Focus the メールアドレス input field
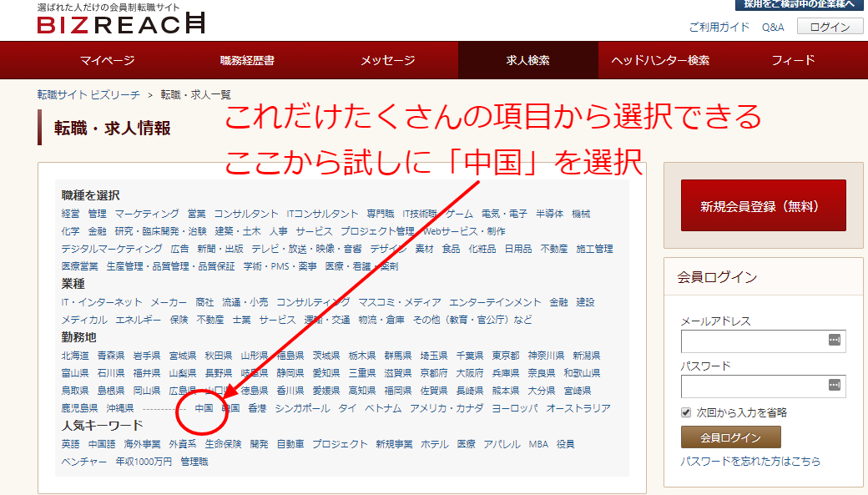Image resolution: width=868 pixels, height=495 pixels. (x=751, y=341)
